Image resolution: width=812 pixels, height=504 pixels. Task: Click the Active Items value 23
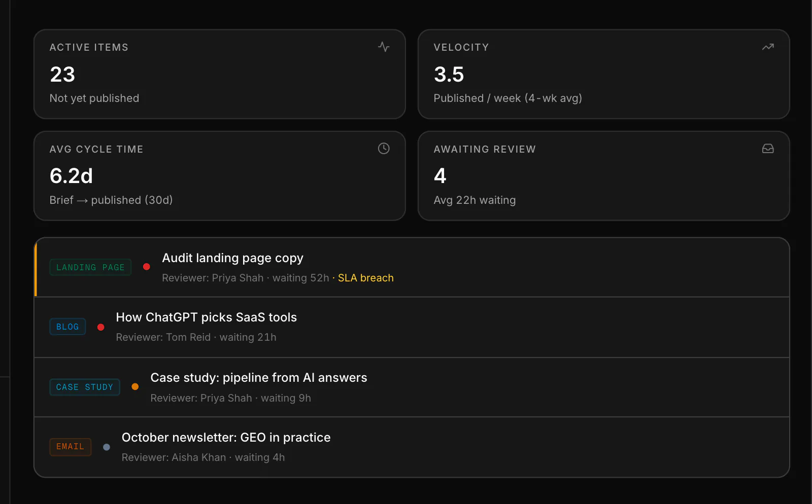pos(62,75)
